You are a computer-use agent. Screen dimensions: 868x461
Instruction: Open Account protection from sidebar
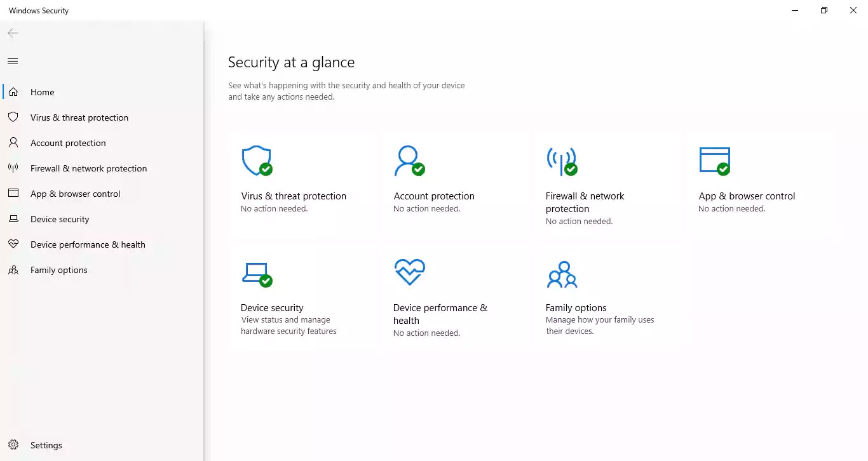coord(102,143)
